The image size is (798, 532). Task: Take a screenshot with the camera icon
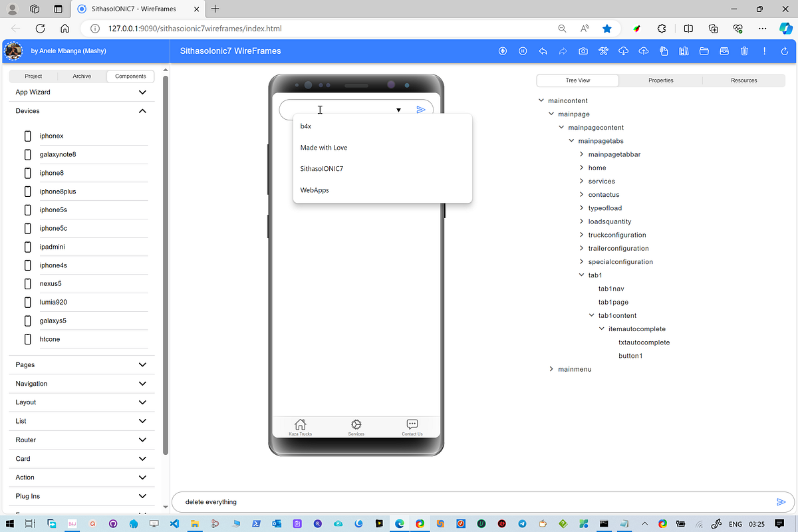tap(583, 51)
